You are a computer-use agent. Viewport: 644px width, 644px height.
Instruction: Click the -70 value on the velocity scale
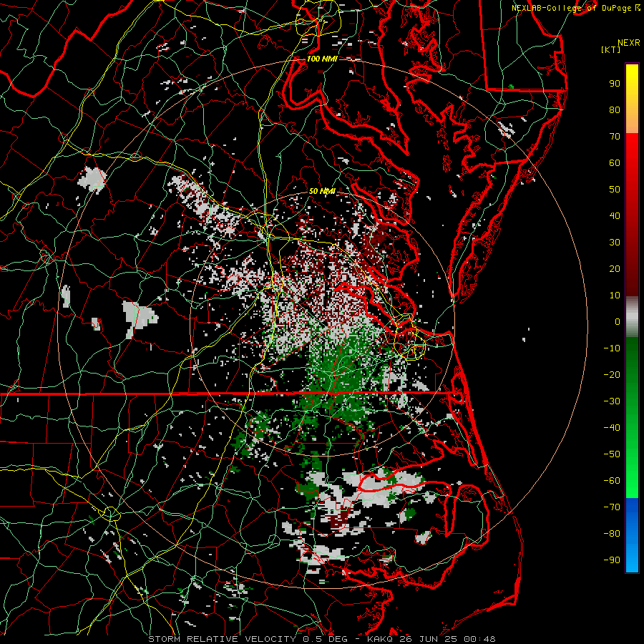point(612,507)
